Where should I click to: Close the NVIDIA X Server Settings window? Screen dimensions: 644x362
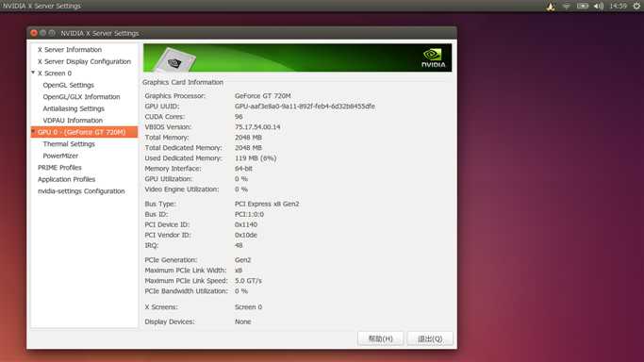pos(34,33)
